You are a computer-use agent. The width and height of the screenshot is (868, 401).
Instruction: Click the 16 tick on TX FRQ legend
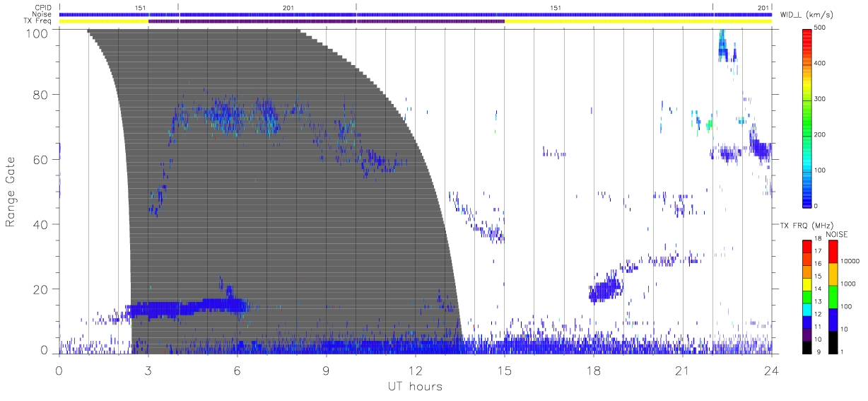click(x=817, y=265)
